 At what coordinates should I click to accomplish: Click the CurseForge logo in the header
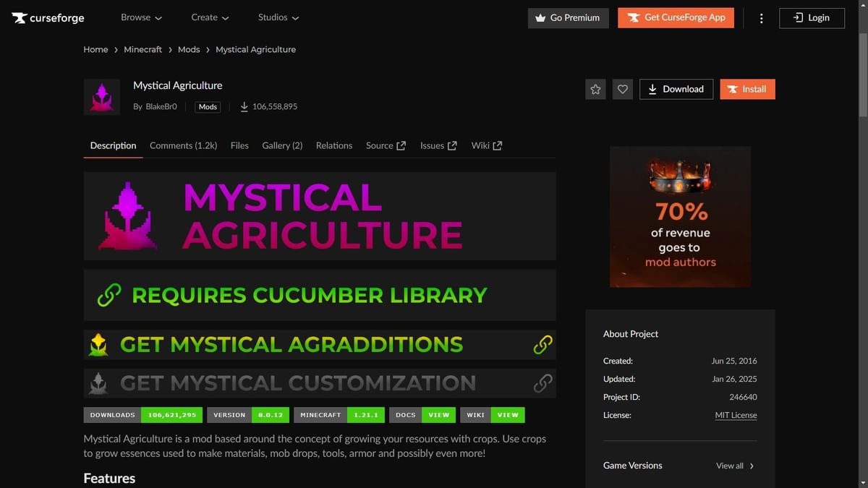click(x=48, y=17)
